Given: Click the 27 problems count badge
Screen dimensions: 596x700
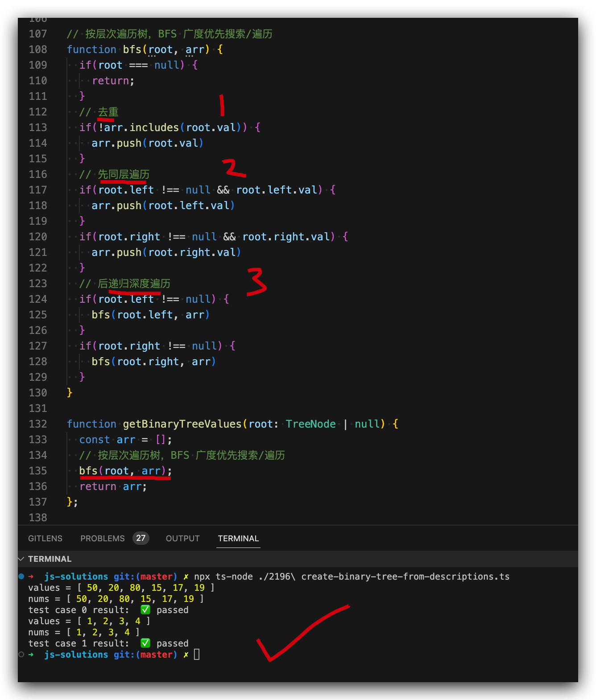Looking at the screenshot, I should coord(141,538).
